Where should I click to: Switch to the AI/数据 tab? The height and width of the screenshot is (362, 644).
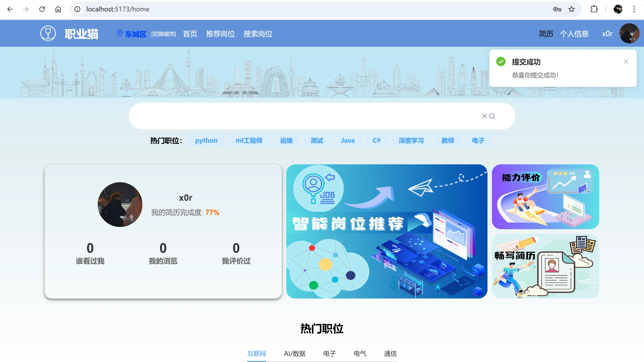tap(294, 354)
